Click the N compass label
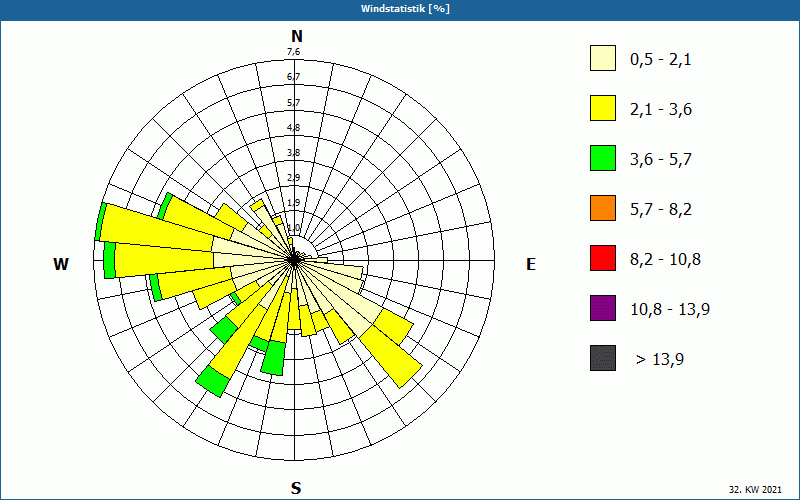This screenshot has height=500, width=800. (x=297, y=36)
